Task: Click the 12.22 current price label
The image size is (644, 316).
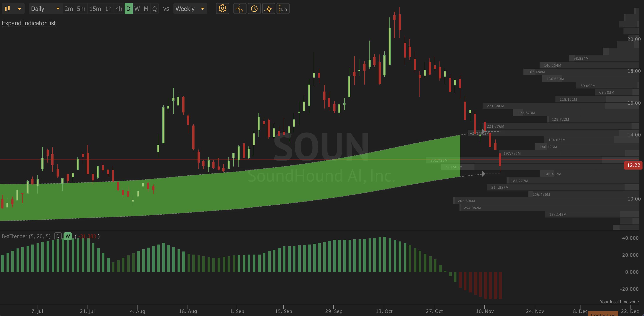Action: (x=633, y=165)
